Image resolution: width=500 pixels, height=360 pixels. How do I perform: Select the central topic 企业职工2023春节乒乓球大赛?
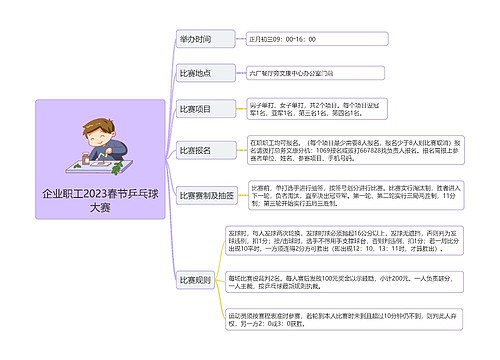coord(100,159)
